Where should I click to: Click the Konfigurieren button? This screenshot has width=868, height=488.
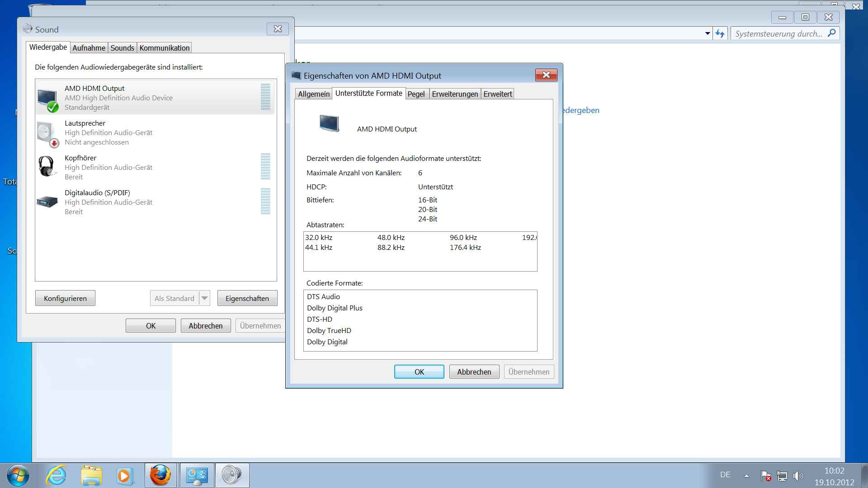[x=65, y=298]
